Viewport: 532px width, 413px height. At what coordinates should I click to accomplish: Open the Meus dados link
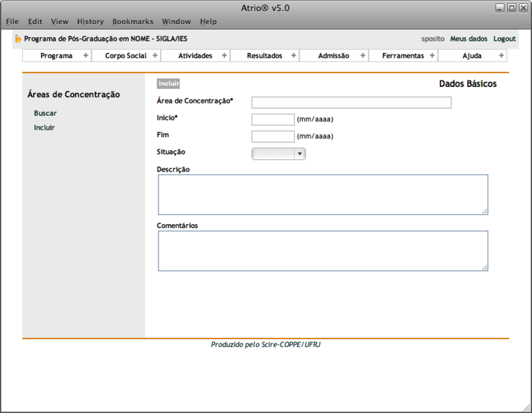469,39
